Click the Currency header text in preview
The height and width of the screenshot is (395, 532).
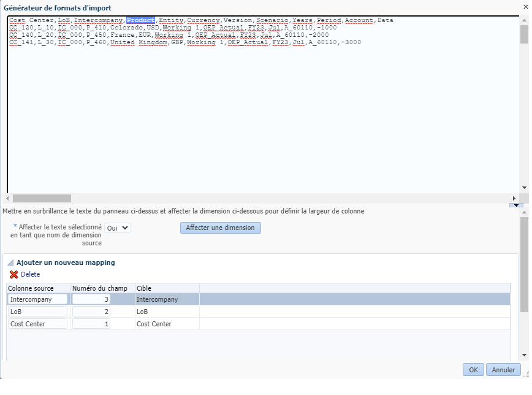click(x=203, y=20)
